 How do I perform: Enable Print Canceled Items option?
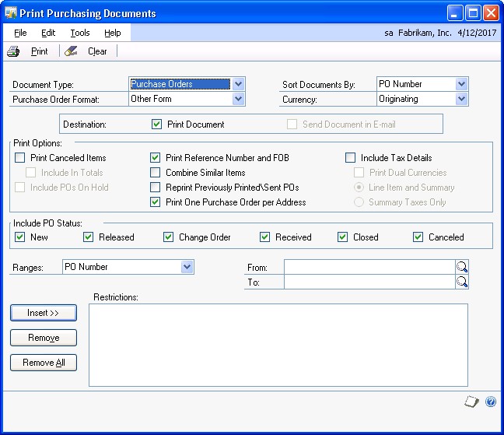tap(20, 157)
